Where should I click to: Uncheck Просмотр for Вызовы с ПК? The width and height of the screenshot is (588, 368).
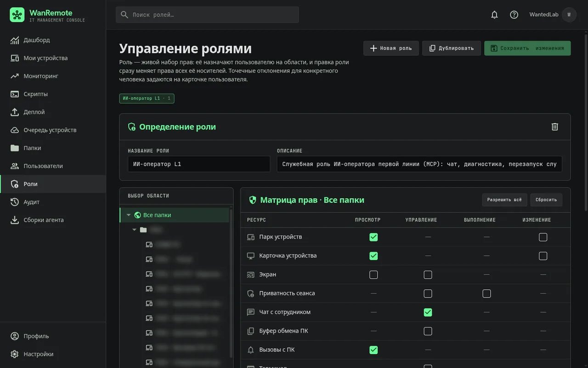point(373,350)
